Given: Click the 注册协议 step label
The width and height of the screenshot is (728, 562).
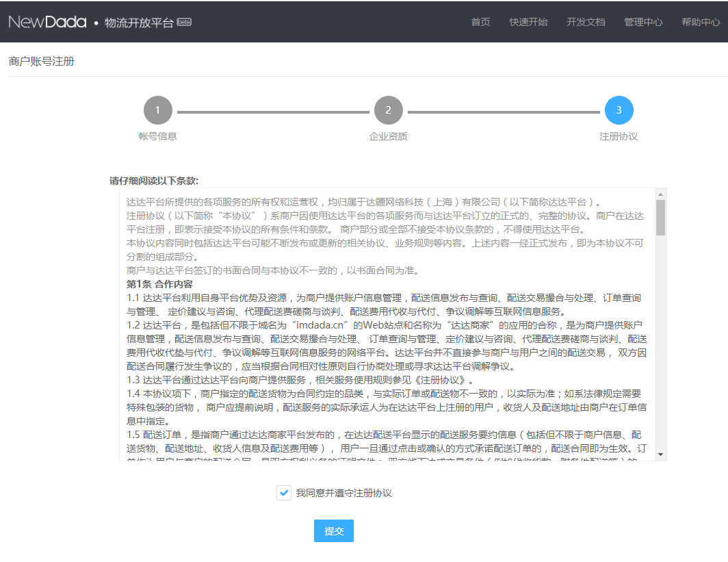Looking at the screenshot, I should click(619, 136).
